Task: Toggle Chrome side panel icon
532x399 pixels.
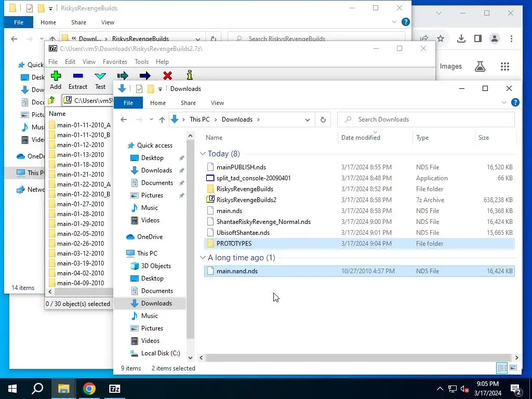Action: tap(478, 38)
